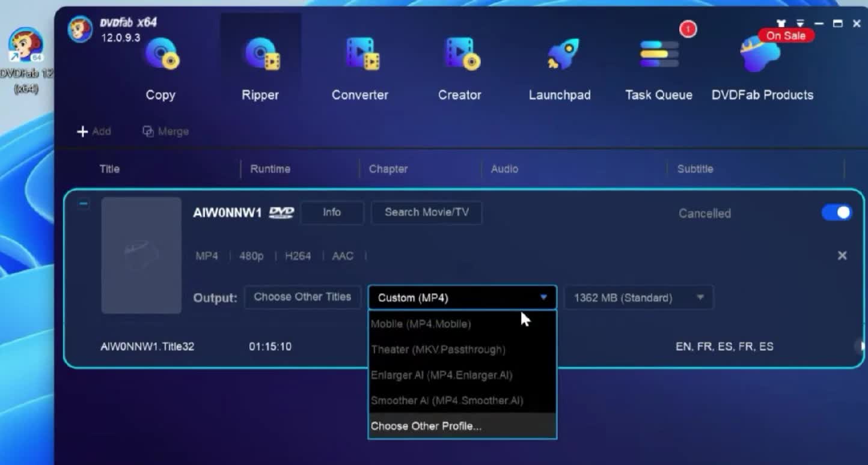Click the Runtime column header
Viewport: 868px width, 465px height.
pos(270,169)
